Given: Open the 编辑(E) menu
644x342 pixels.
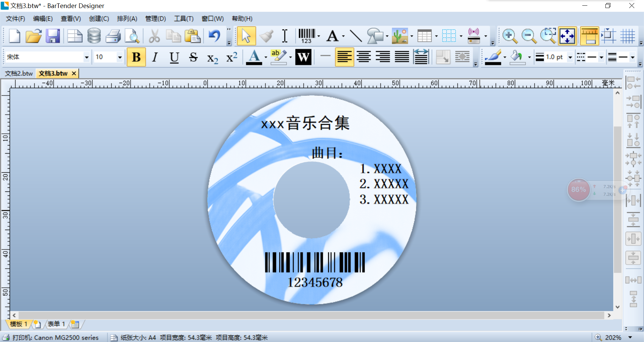Looking at the screenshot, I should click(x=43, y=19).
